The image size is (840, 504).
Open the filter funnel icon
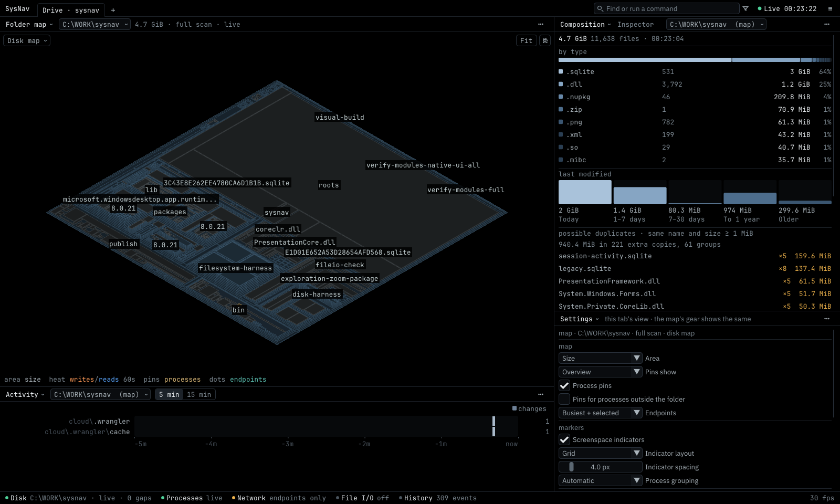coord(745,8)
